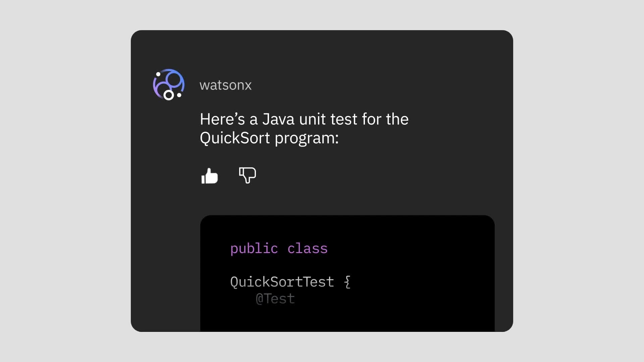Click "QuickSort" in the message text
Screen dimensions: 644x362
(x=235, y=138)
